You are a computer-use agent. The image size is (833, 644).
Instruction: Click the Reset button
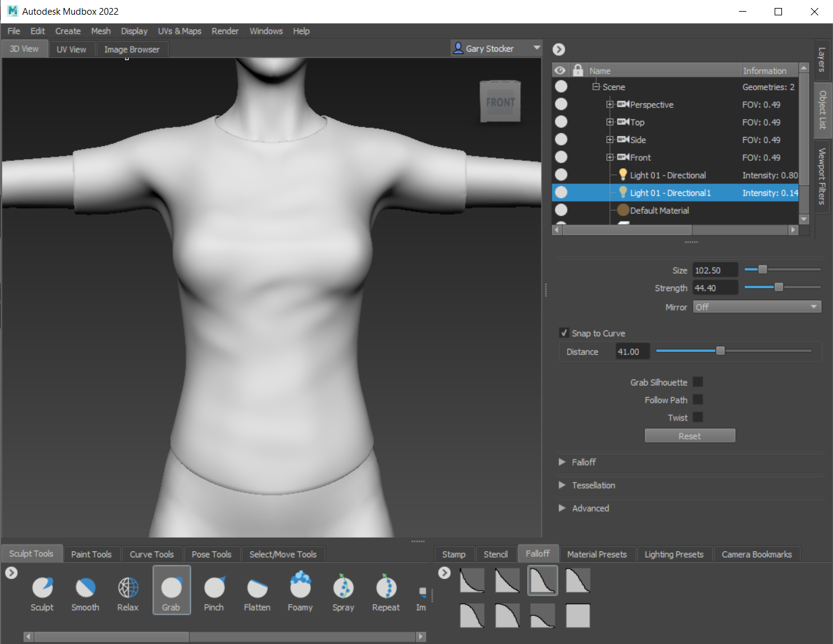[690, 436]
